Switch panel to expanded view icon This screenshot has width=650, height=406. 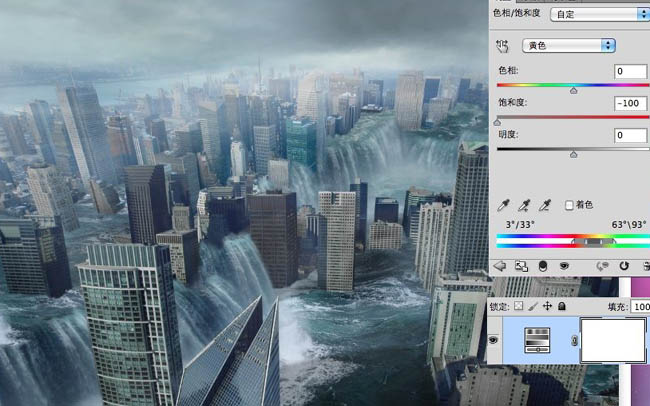521,266
